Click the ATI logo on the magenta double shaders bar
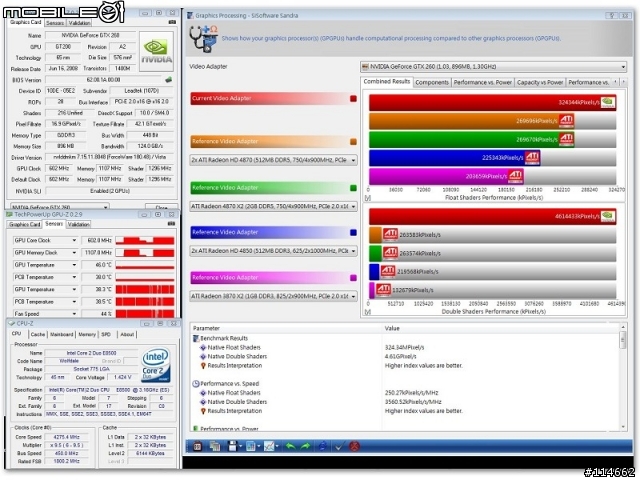This screenshot has height=480, width=640. pos(383,290)
